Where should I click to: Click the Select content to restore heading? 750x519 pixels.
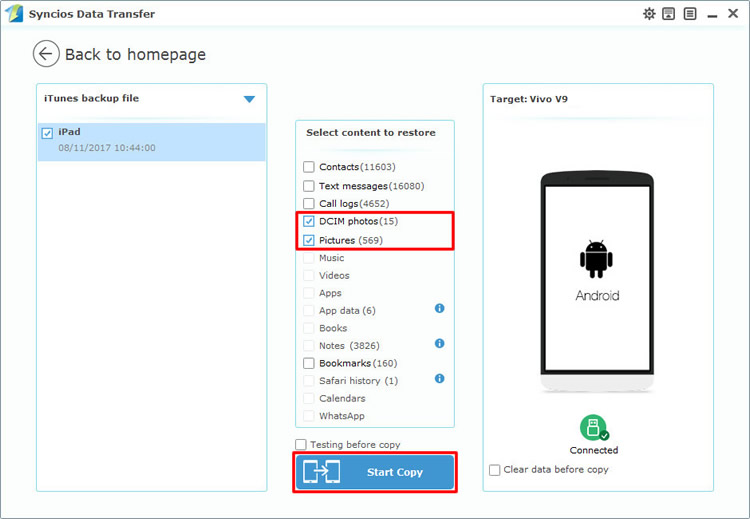coord(371,133)
